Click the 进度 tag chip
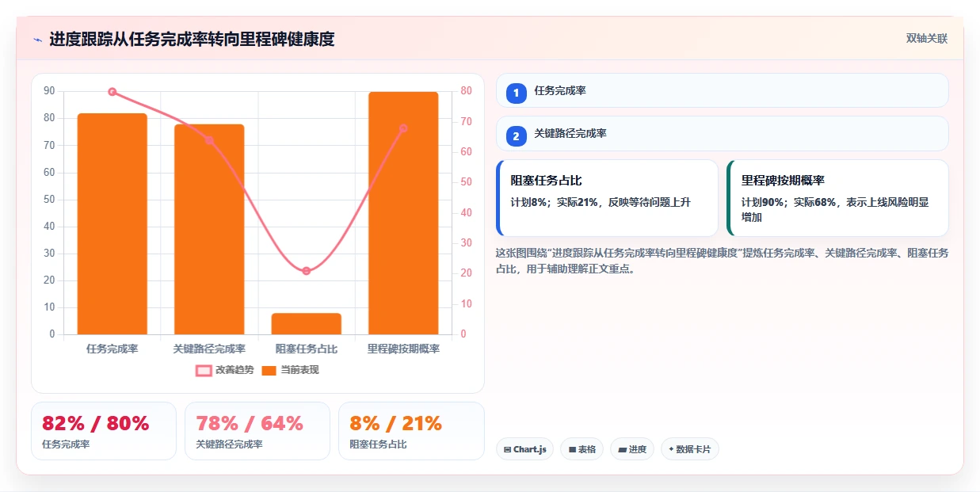Image resolution: width=980 pixels, height=492 pixels. point(632,449)
